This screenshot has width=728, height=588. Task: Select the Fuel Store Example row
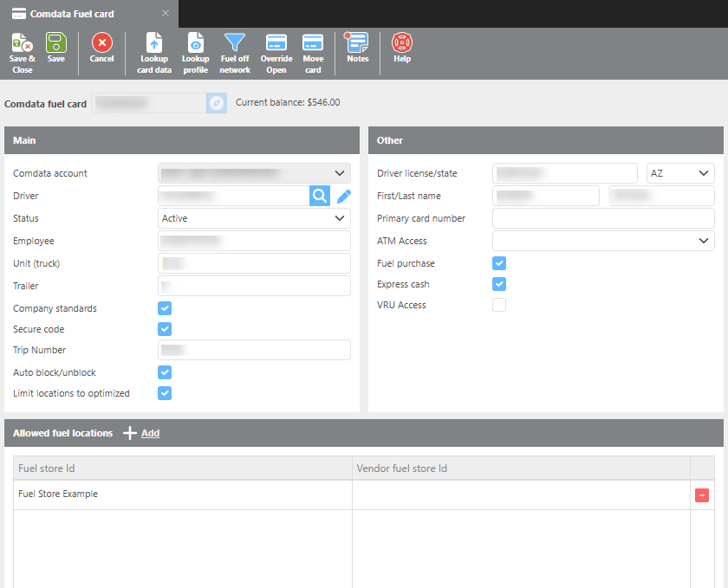click(x=363, y=494)
